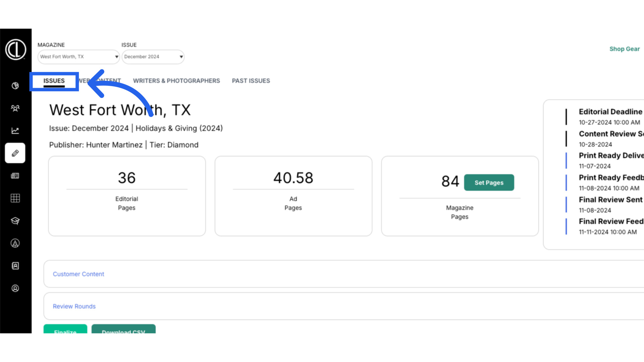This screenshot has width=644, height=362.
Task: Click the Set Pages button
Action: (489, 183)
